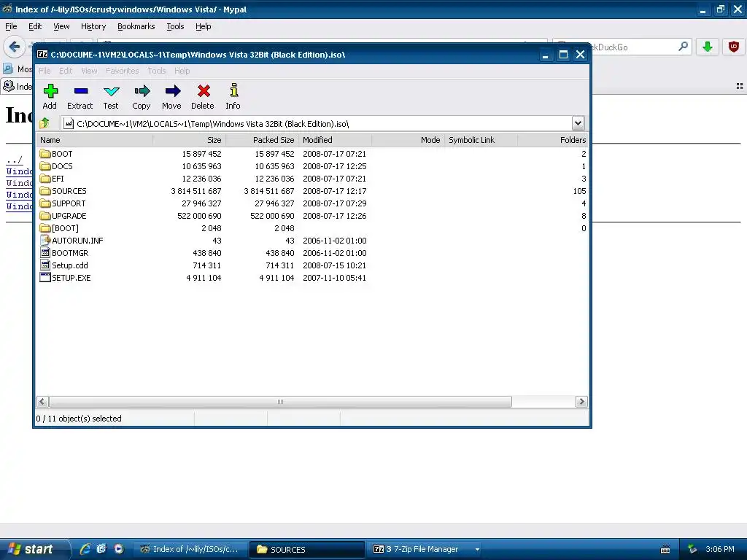Select the UPGRADE folder icon

[x=45, y=215]
